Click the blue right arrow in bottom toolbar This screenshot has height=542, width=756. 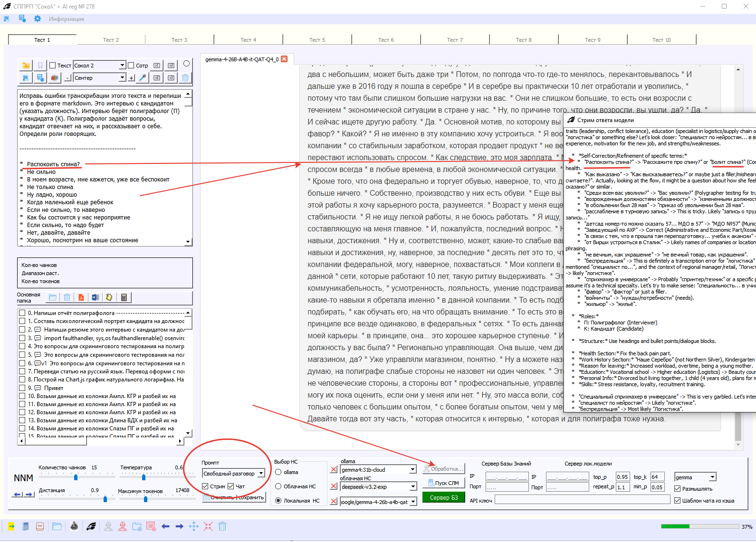179,526
